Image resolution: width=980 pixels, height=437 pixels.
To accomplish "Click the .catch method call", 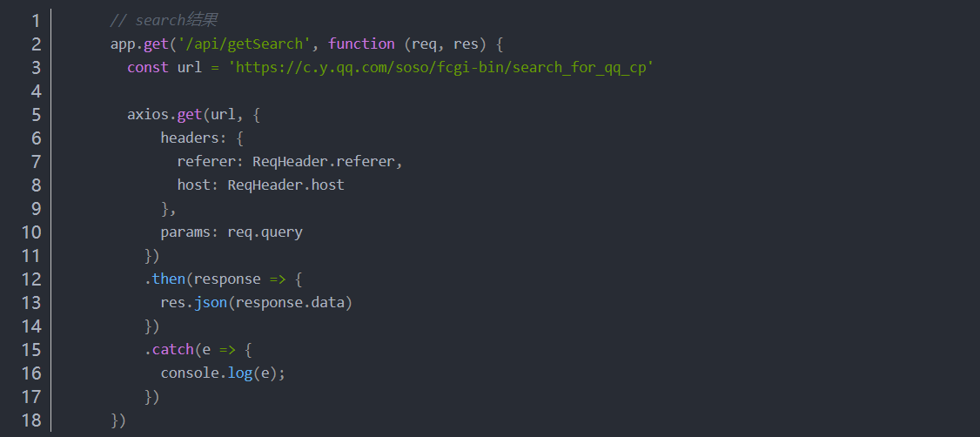I will pos(169,350).
